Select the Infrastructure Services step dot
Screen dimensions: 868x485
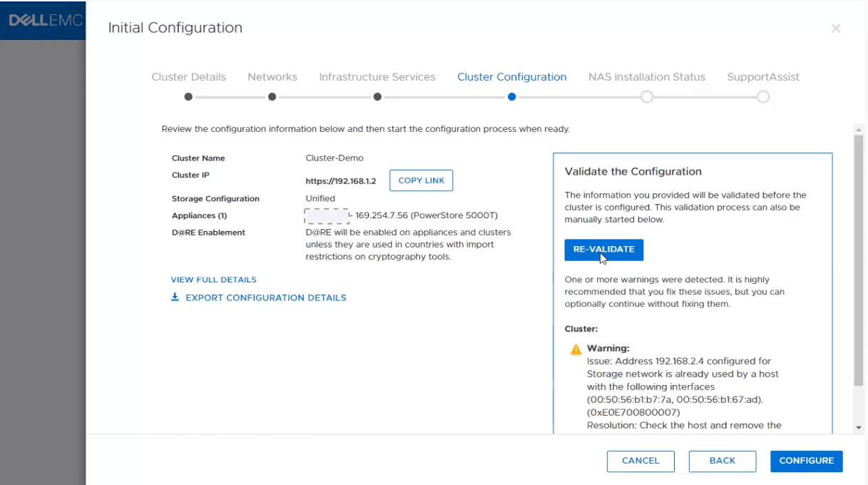pyautogui.click(x=377, y=97)
